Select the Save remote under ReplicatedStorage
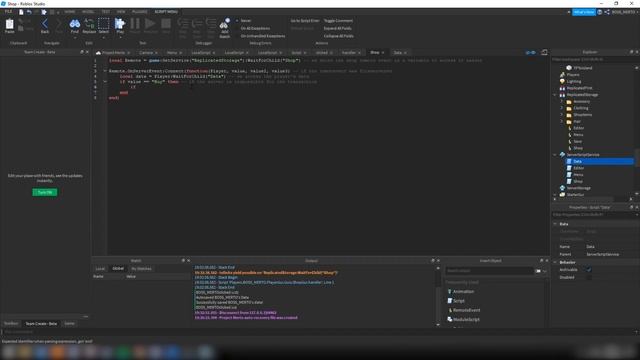640x360 pixels. pos(578,141)
